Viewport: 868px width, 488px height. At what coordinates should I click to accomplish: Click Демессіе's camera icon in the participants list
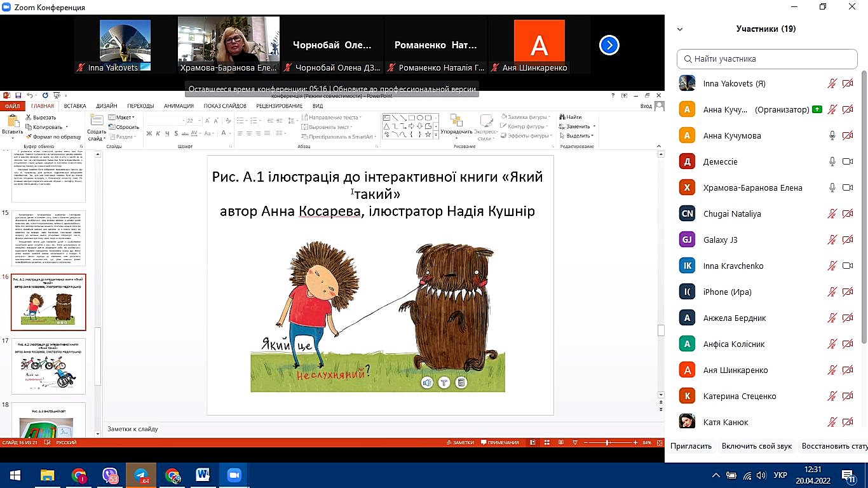847,161
